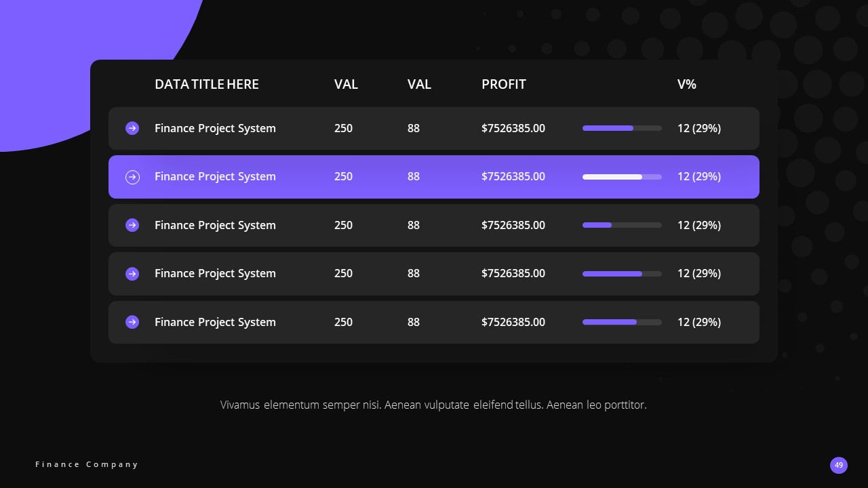Click the Finance Company footer text
Image resolution: width=868 pixels, height=488 pixels.
pyautogui.click(x=87, y=464)
